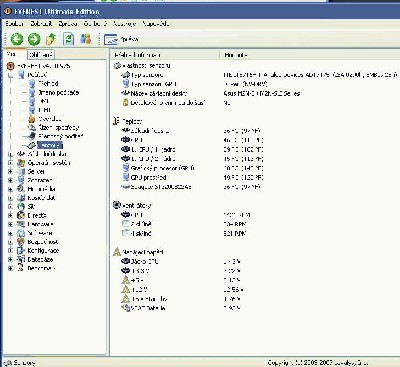Viewport: 400px width, 367px height.
Task: Select Přenosný počítač in the tree
Action: tap(60, 136)
